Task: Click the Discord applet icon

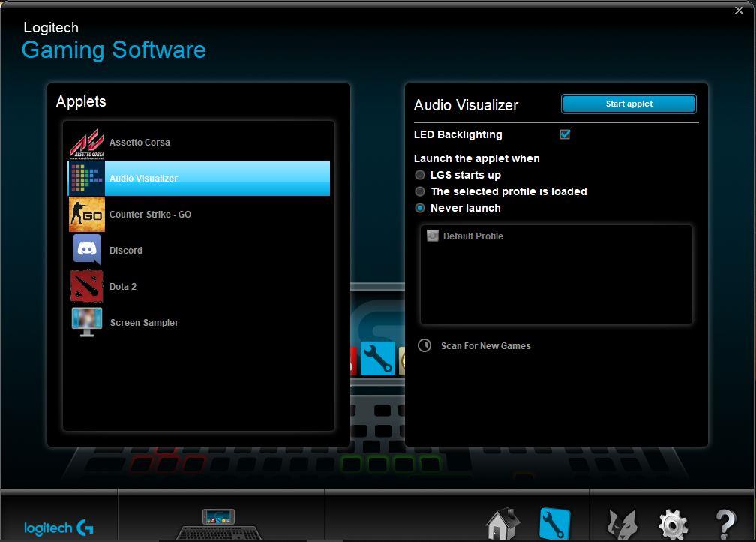Action: point(87,249)
